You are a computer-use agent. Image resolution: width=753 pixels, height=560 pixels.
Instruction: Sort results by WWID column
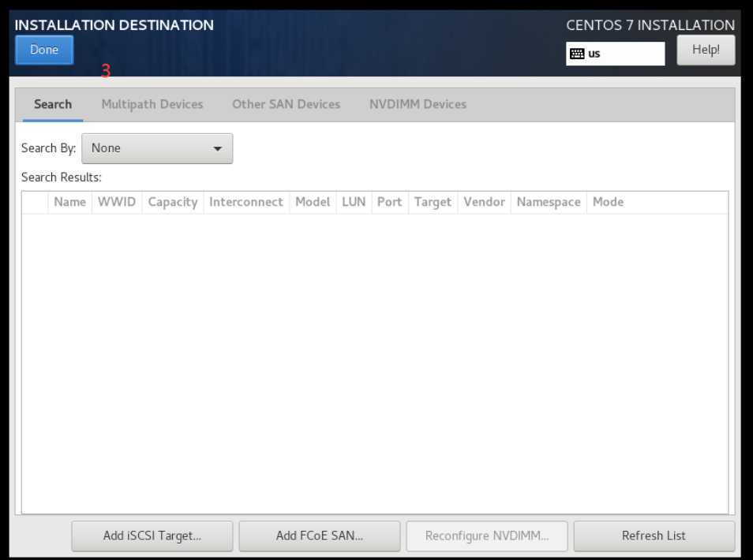point(117,202)
